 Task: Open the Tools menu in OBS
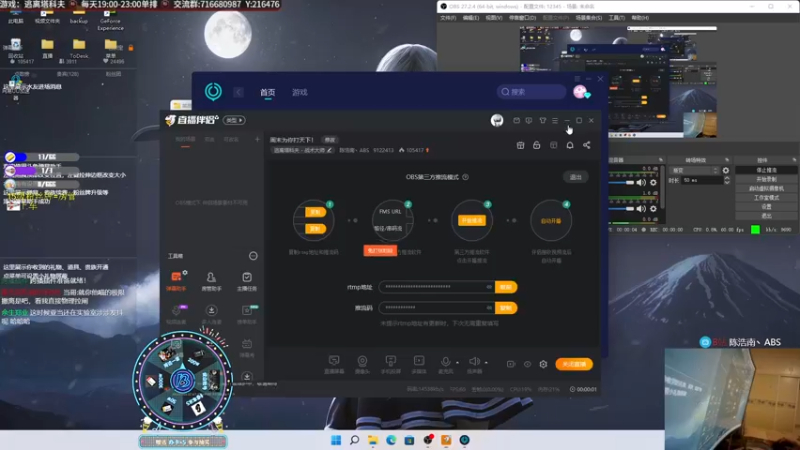click(x=616, y=18)
